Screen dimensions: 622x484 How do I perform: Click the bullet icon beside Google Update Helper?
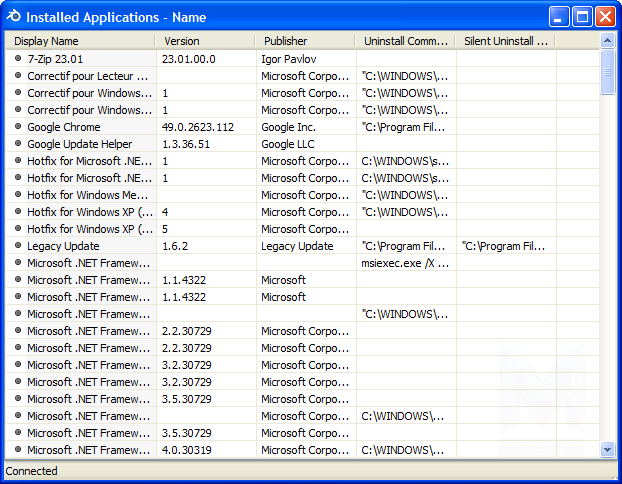point(18,144)
